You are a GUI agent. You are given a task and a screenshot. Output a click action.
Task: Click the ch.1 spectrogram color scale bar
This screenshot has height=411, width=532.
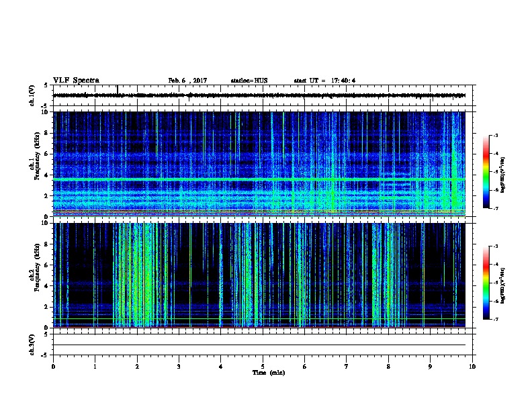point(486,172)
